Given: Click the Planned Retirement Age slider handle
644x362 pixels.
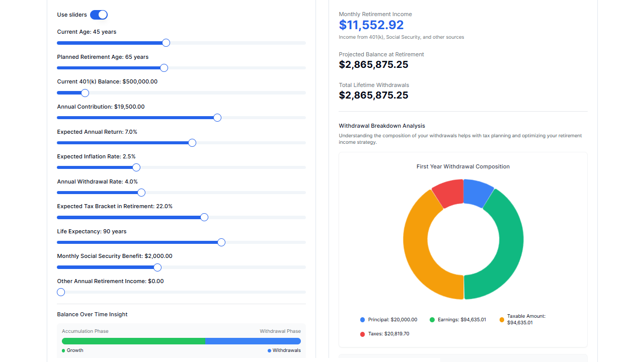Looking at the screenshot, I should point(164,68).
